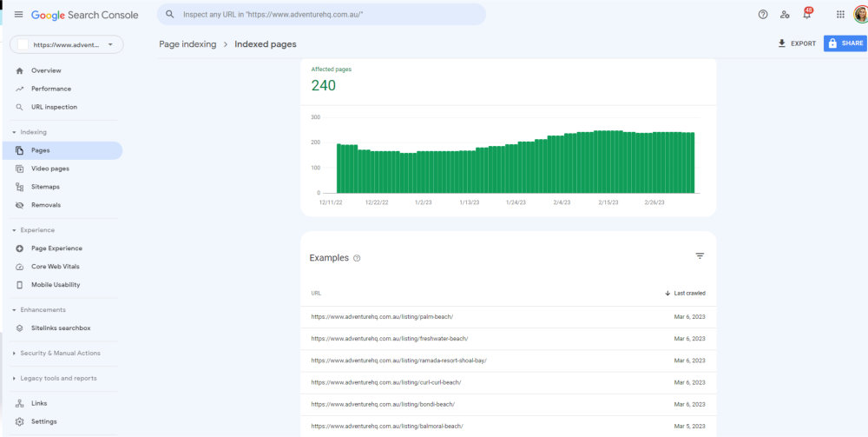Open Mobile Usability report
Viewport: 868px width, 437px height.
[x=56, y=285]
